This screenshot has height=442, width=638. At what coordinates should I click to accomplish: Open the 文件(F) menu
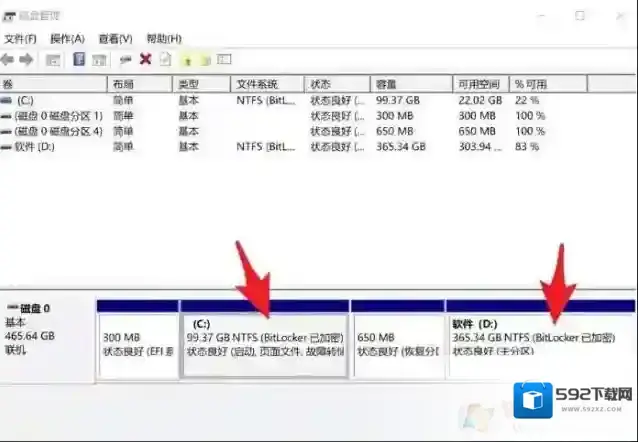pos(20,38)
